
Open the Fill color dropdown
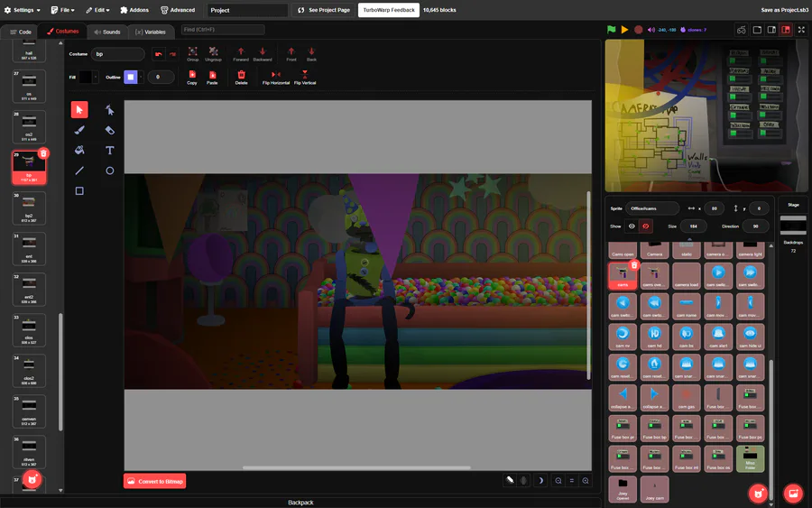(x=96, y=78)
